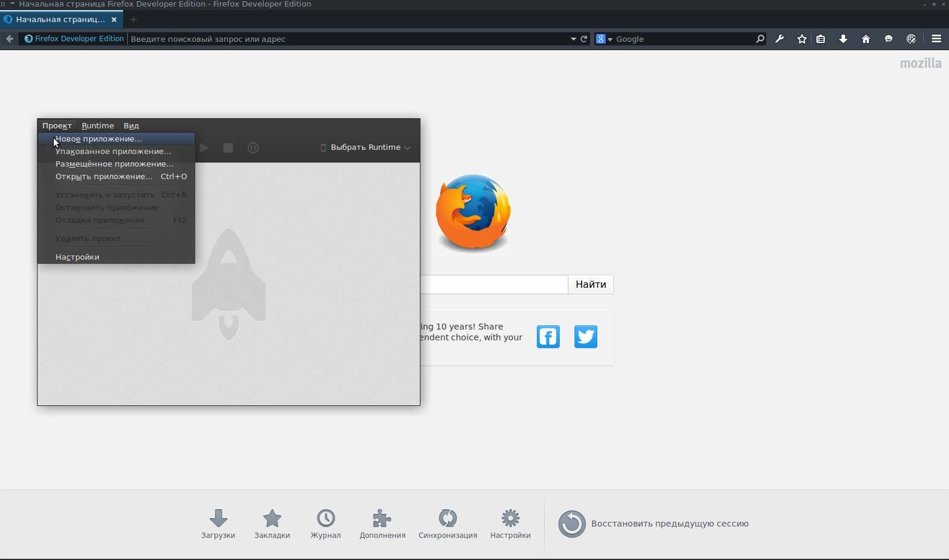Click the WebIDE play button
This screenshot has height=560, width=949.
(204, 147)
